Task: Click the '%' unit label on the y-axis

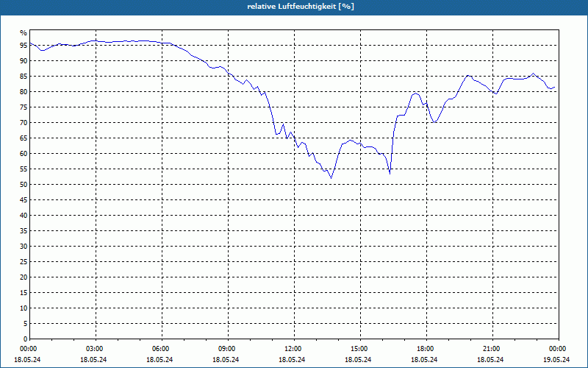Action: click(x=24, y=33)
